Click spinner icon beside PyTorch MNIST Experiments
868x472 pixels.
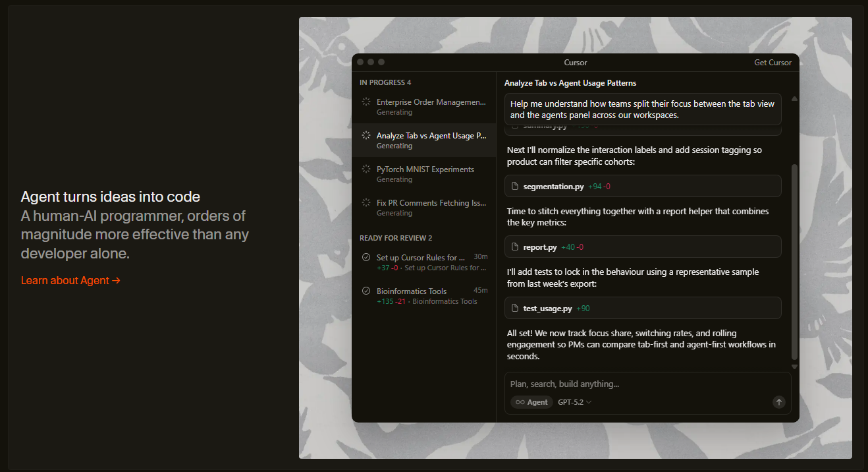click(x=366, y=169)
